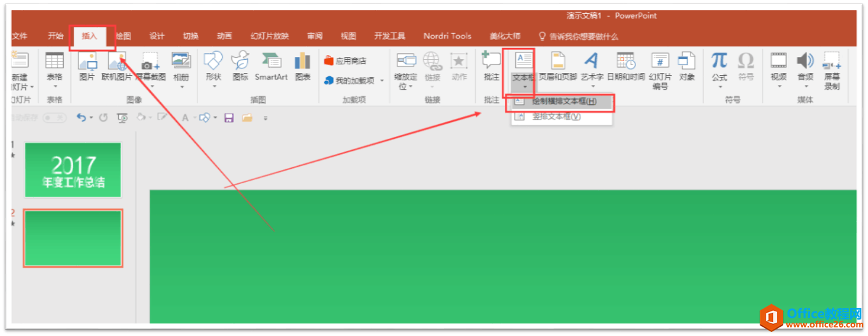Open the 审阅 Review tab

pyautogui.click(x=315, y=36)
